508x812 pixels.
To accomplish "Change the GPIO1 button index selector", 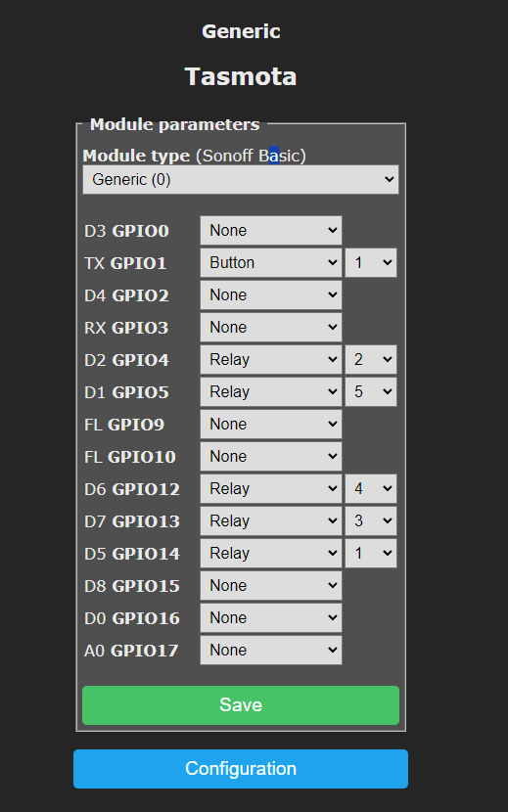I will pos(371,262).
